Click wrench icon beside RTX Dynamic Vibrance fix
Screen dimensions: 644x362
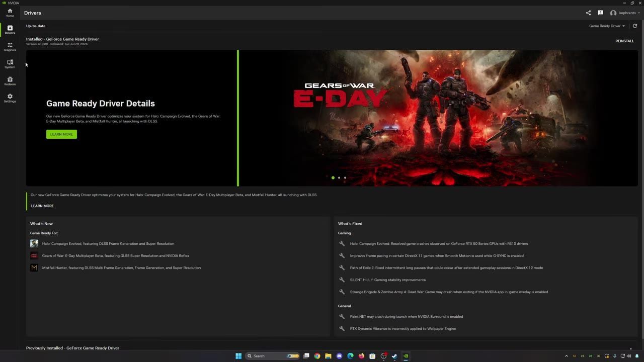pyautogui.click(x=342, y=328)
